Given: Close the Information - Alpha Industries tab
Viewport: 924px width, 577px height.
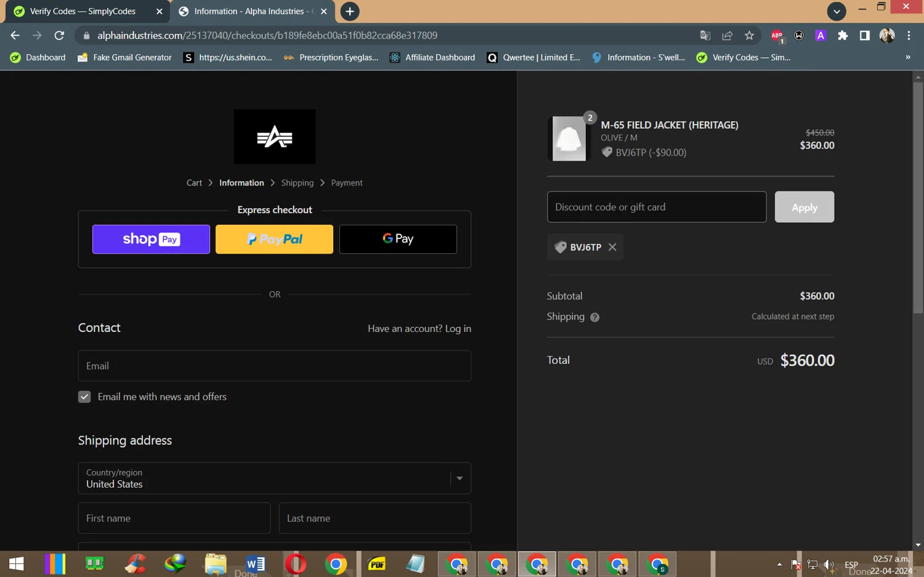Looking at the screenshot, I should click(x=324, y=11).
